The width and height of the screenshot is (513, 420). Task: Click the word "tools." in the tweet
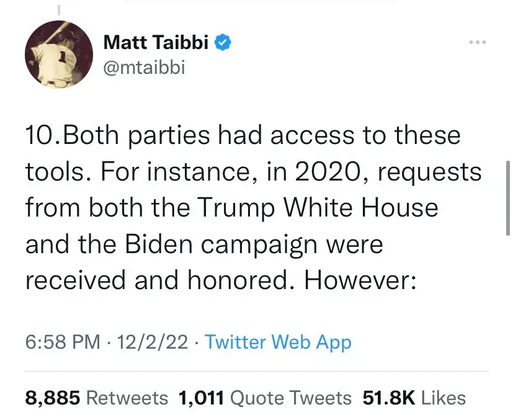[53, 172]
